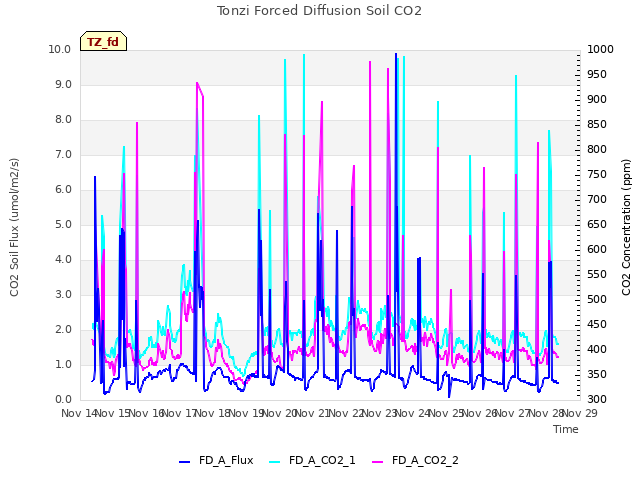This screenshot has width=640, height=480.
Task: Click the TZ_fd chart label tag
Action: point(103,42)
